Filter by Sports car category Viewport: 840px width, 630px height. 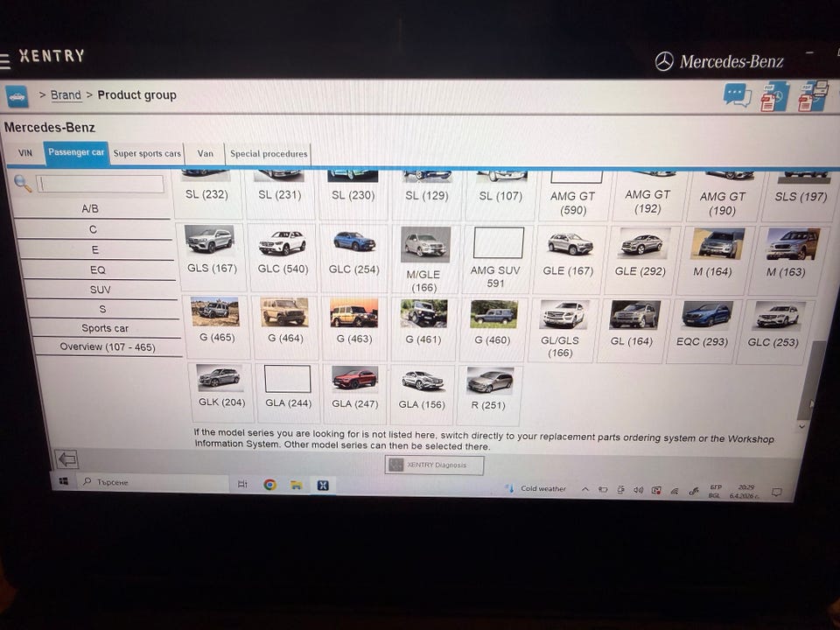click(x=105, y=328)
